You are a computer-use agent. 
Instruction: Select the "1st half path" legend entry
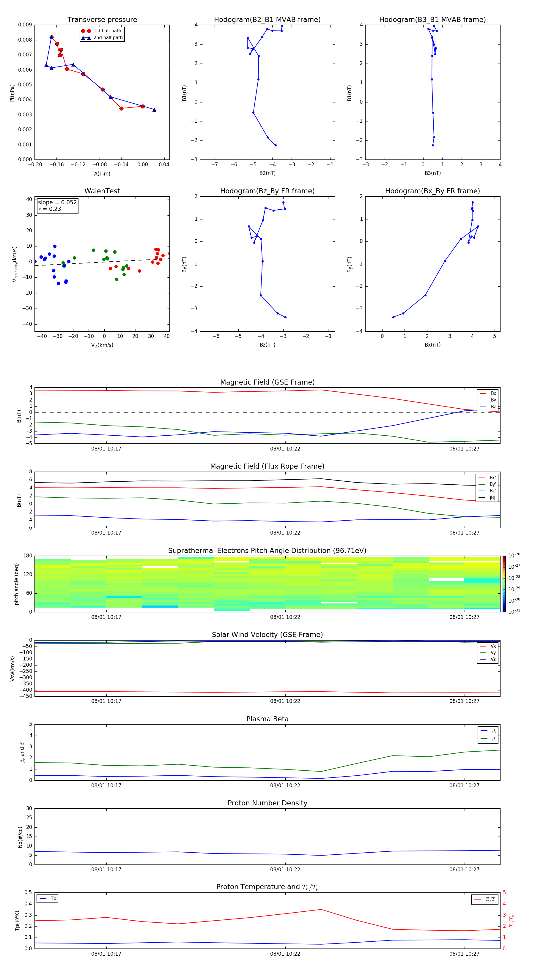coord(102,31)
